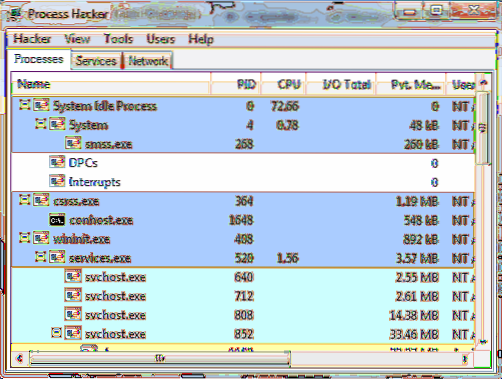Open the Tools menu
Image resolution: width=502 pixels, height=379 pixels.
(118, 39)
